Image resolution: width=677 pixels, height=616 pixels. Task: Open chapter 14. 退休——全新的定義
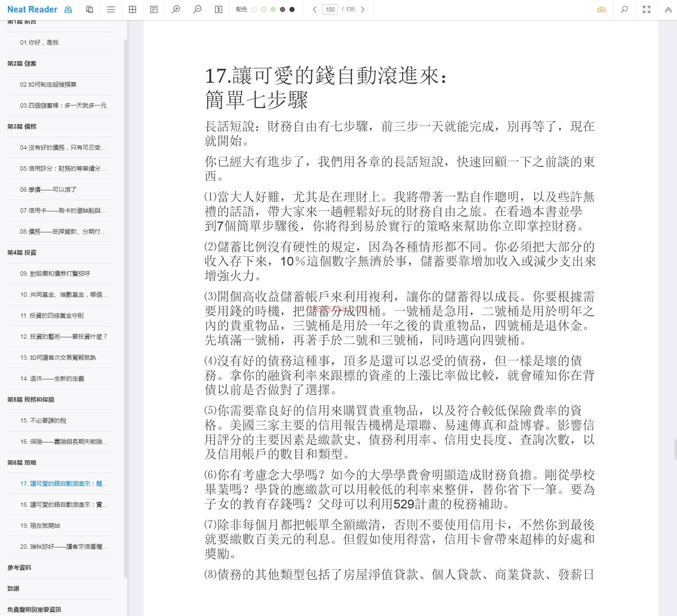[x=59, y=379]
